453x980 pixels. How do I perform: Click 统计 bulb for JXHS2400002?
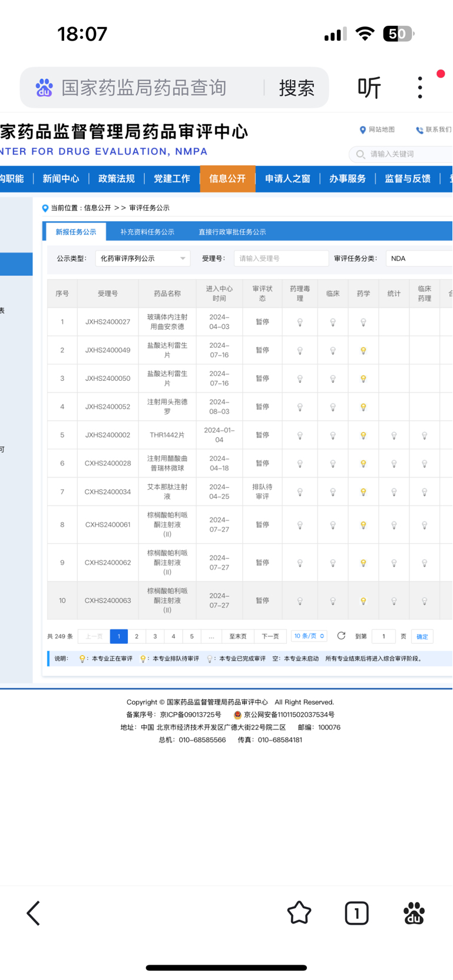point(394,436)
